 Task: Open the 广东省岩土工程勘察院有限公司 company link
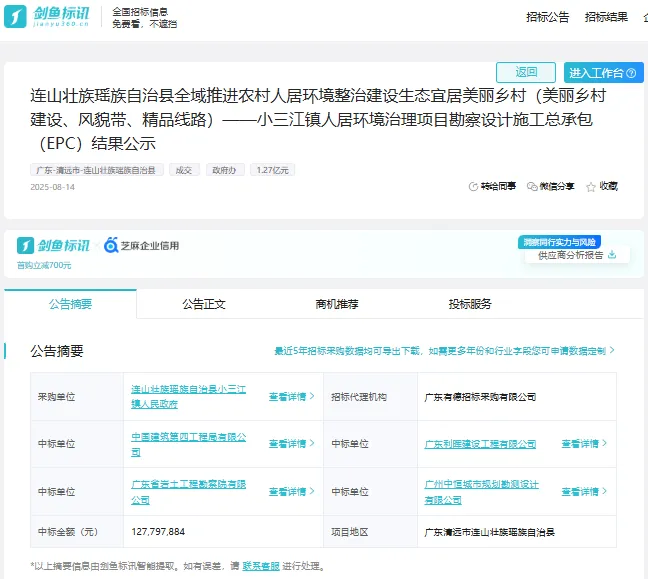point(188,491)
